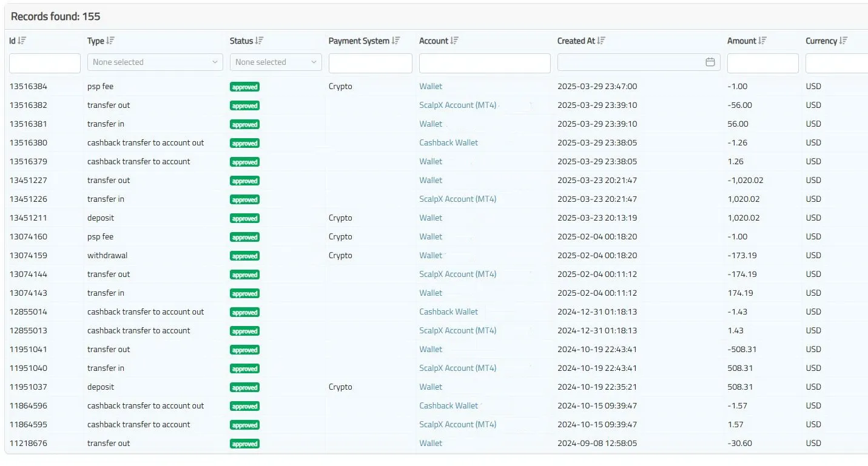Click USD currency in row 13516384
Viewport: 868px width, 466px height.
pyautogui.click(x=813, y=86)
